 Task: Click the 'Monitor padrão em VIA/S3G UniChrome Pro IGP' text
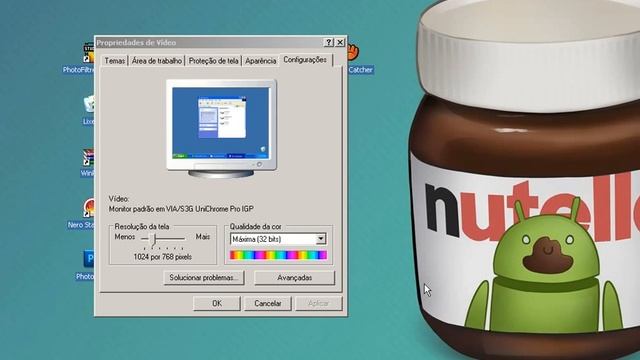pyautogui.click(x=181, y=209)
